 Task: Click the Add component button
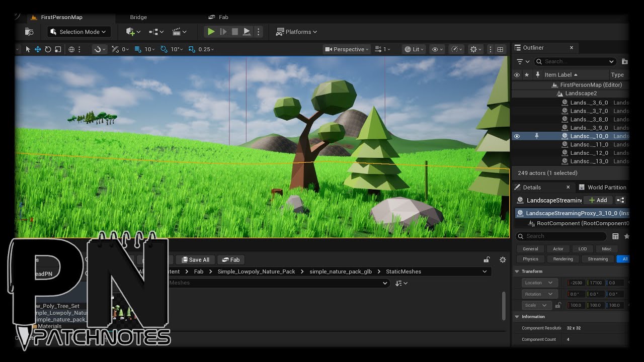[x=598, y=200]
